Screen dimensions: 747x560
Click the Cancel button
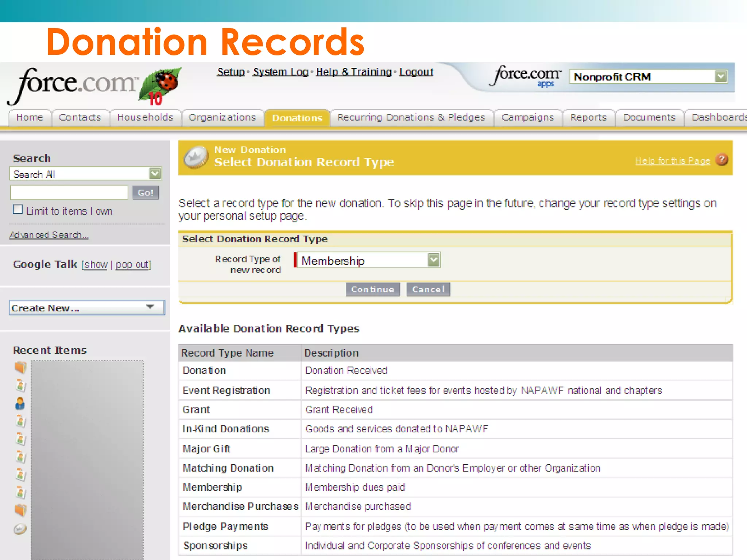[x=428, y=289]
